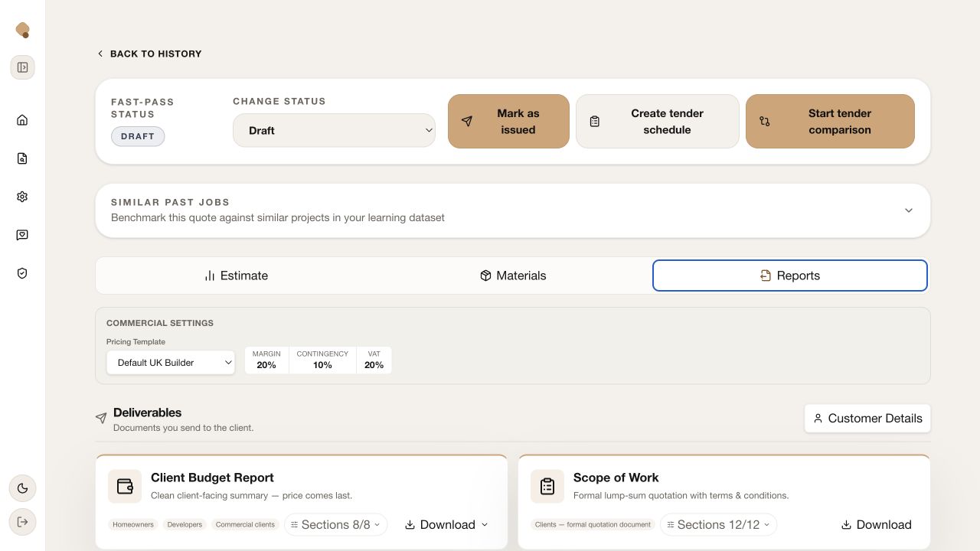980x551 pixels.
Task: Click the Scope of Work title
Action: [616, 478]
